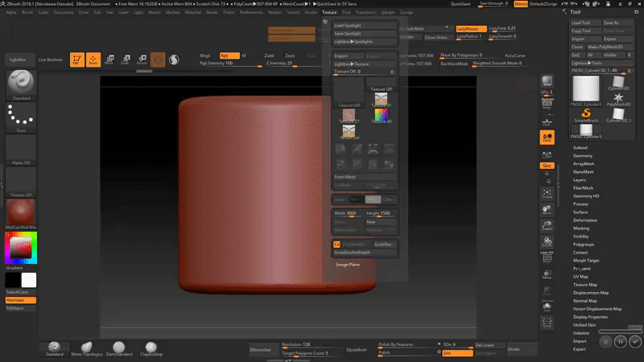Open the Brush menu

[27, 12]
